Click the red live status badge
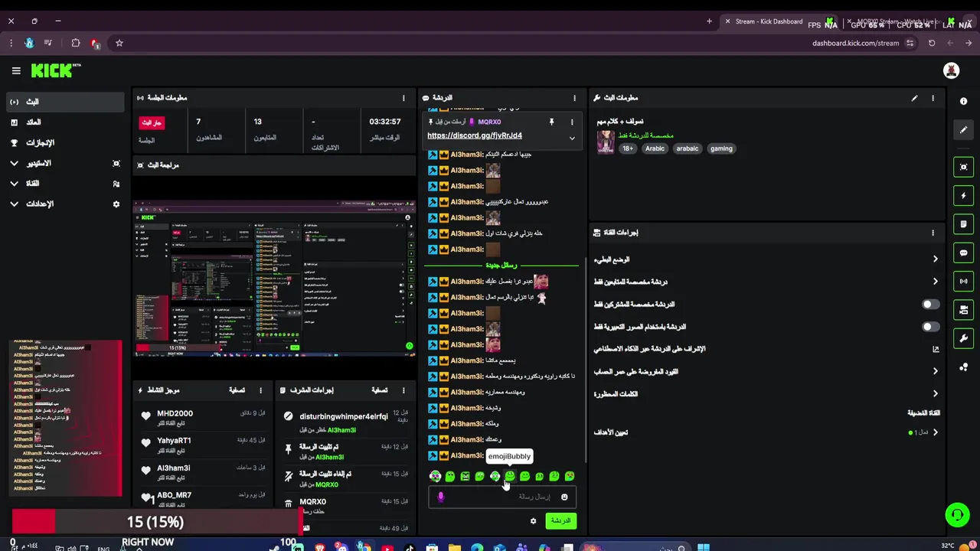 [x=151, y=122]
